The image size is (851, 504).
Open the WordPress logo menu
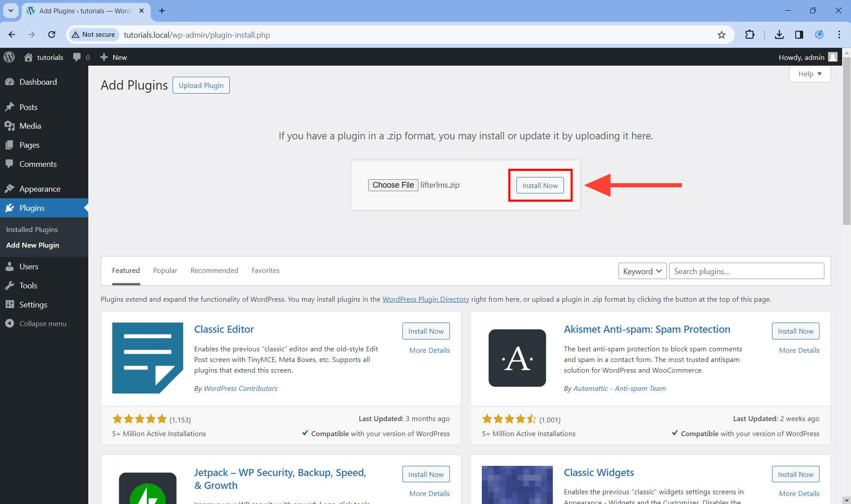pos(9,57)
